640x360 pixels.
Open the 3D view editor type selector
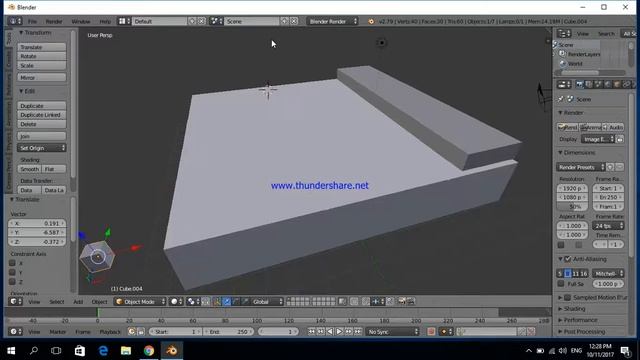pyautogui.click(x=16, y=302)
